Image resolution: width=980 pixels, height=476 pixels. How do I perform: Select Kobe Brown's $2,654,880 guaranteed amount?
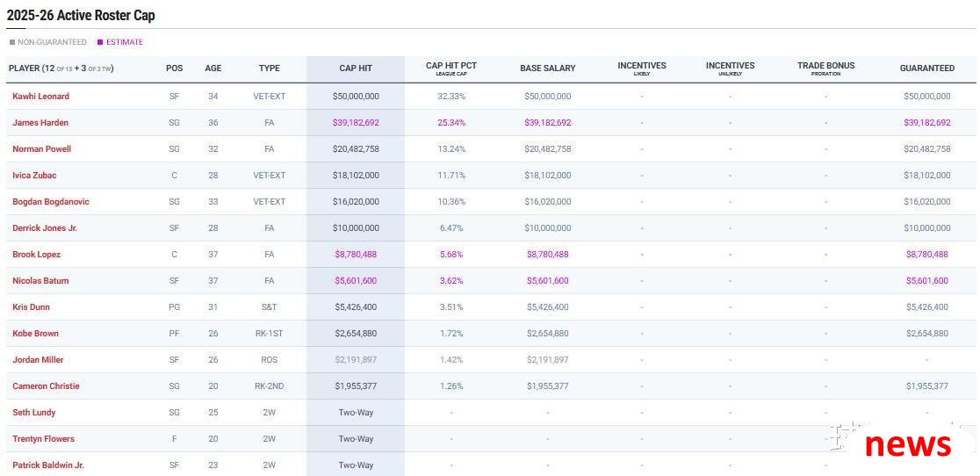(x=927, y=333)
